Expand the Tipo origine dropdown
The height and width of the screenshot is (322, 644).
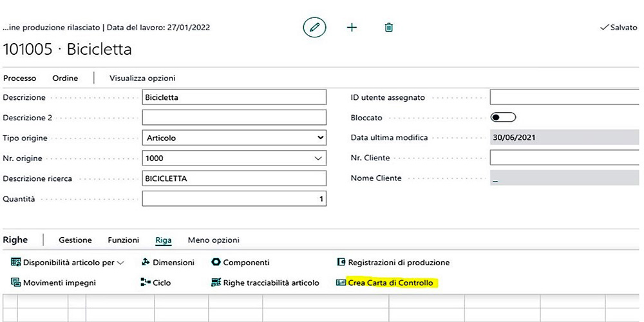[321, 138]
